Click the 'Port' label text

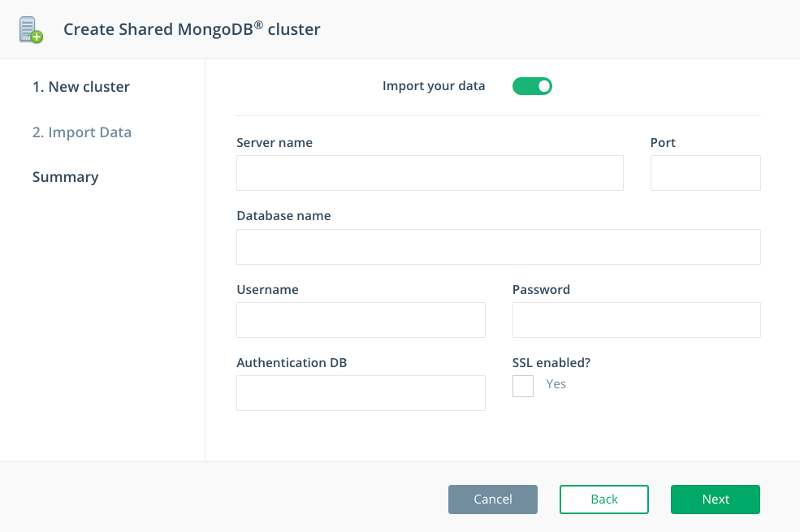[663, 143]
